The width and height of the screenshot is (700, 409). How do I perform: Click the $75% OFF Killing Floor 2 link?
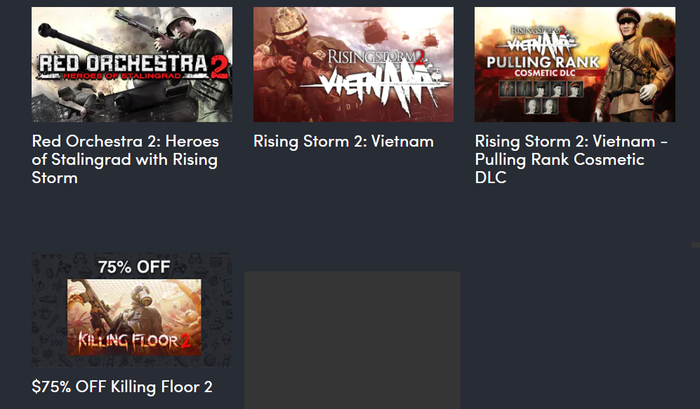122,386
